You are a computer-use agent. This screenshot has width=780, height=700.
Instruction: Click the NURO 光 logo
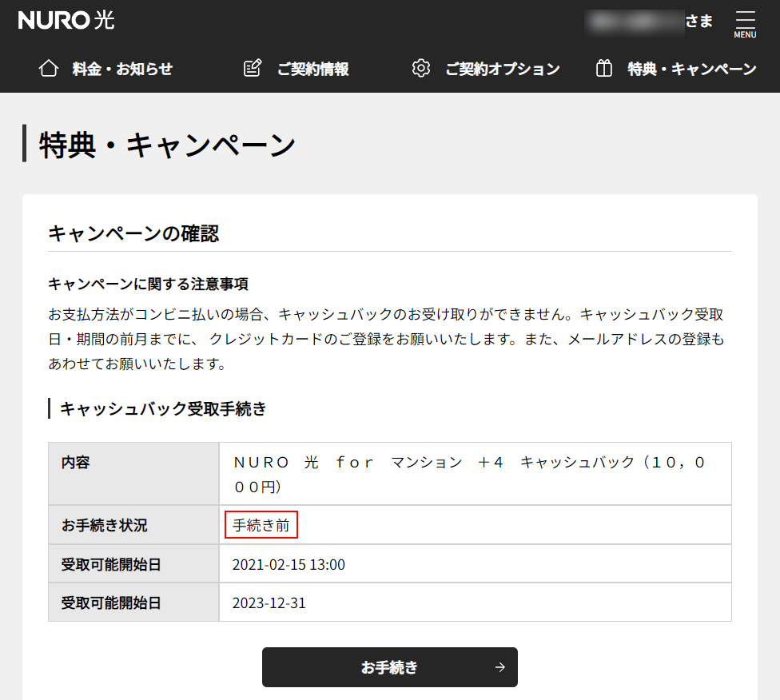point(66,21)
